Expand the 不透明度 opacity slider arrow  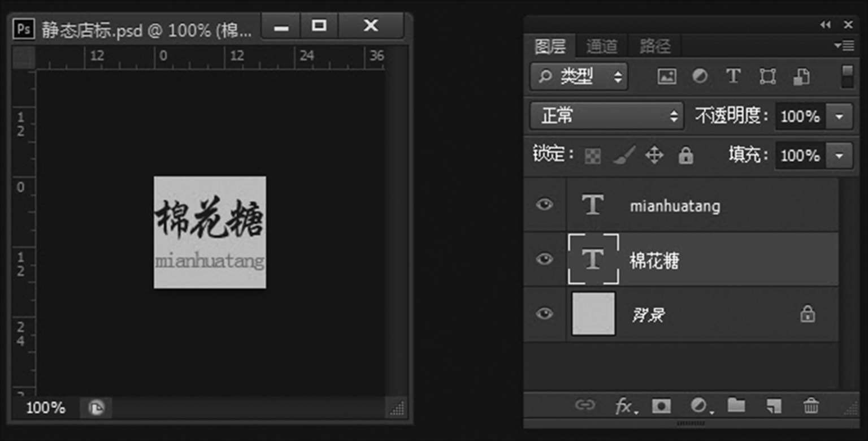(x=839, y=116)
